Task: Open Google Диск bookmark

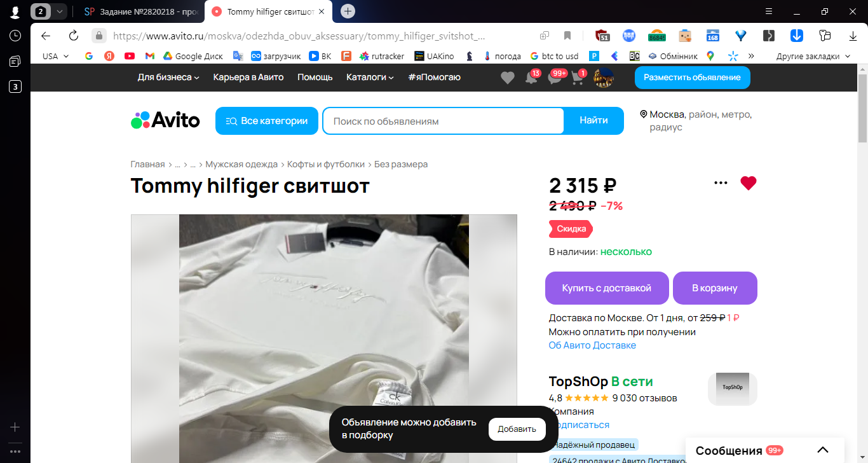Action: coord(193,56)
